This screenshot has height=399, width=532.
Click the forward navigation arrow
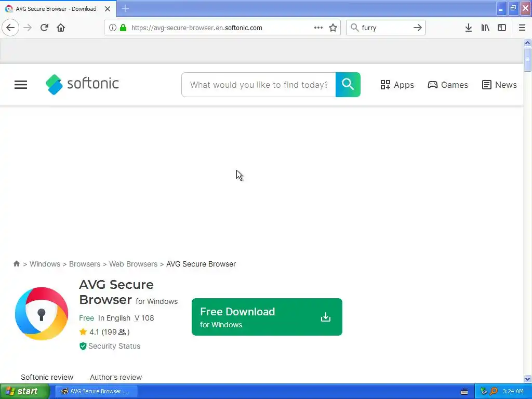pyautogui.click(x=28, y=28)
